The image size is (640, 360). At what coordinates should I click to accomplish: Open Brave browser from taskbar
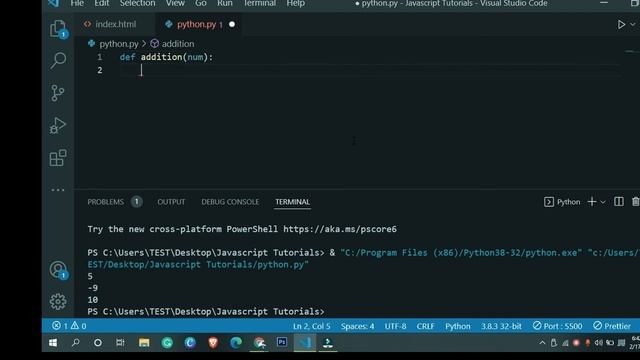point(213,343)
